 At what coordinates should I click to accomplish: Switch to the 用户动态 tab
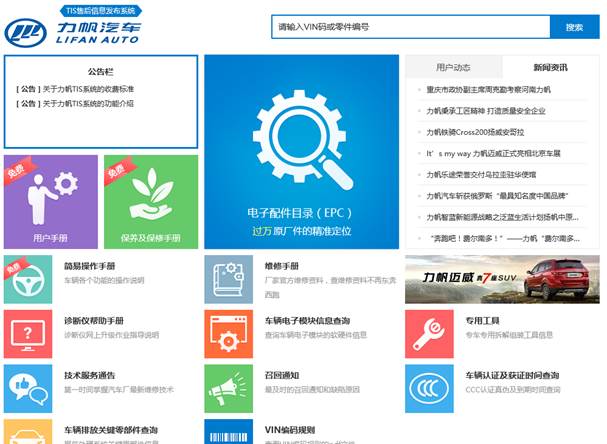point(453,68)
